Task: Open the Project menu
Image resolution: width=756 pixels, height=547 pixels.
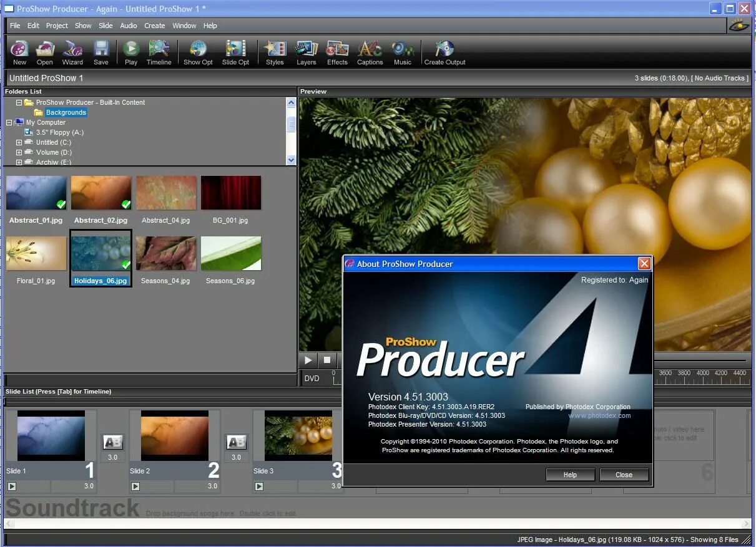Action: (57, 26)
